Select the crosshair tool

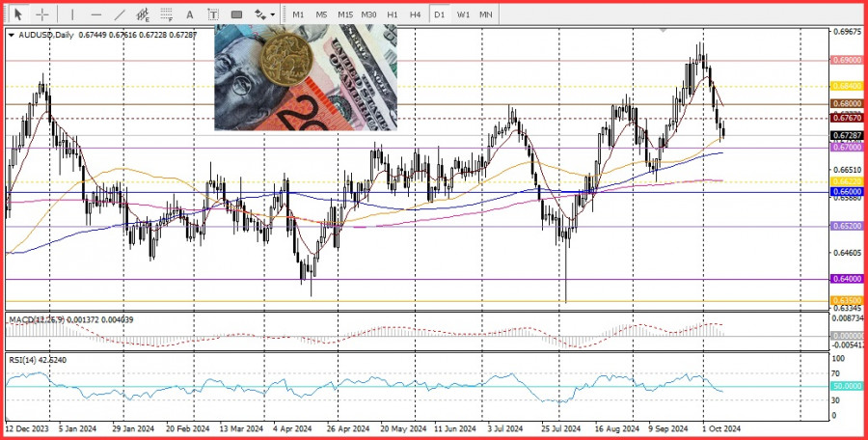42,14
